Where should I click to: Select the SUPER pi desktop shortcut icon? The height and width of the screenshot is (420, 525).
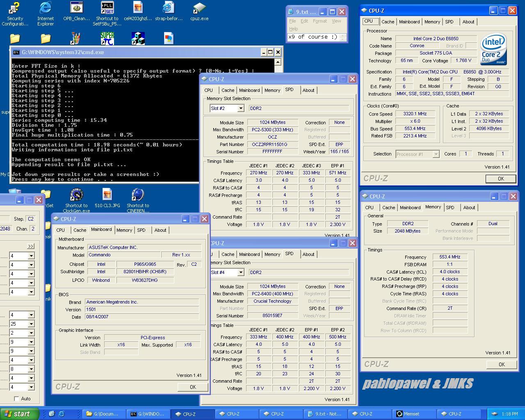click(107, 38)
